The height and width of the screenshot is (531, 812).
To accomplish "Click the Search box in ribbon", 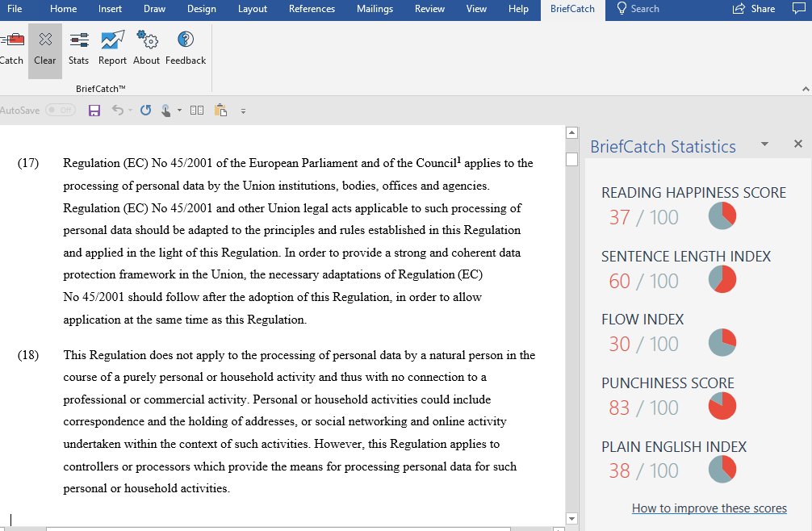I will tap(638, 9).
